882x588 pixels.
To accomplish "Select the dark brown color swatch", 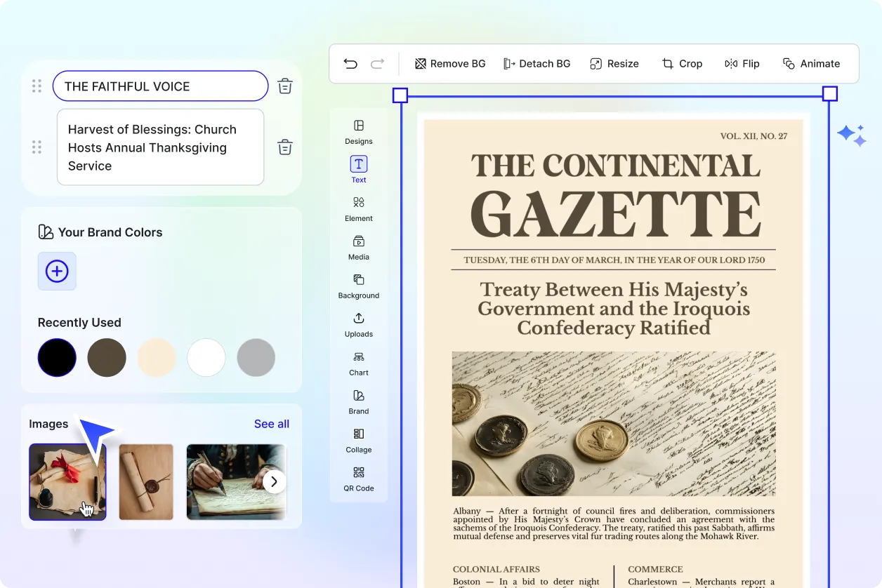I will [107, 358].
